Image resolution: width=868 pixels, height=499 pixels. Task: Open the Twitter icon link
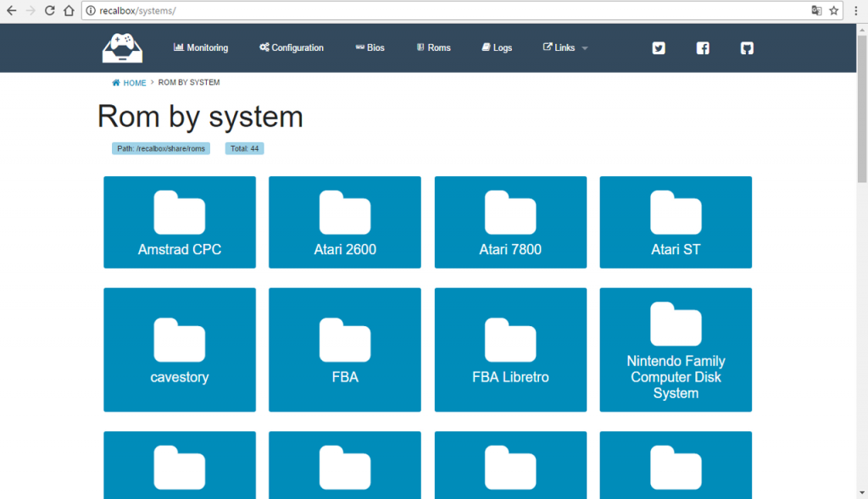click(659, 48)
